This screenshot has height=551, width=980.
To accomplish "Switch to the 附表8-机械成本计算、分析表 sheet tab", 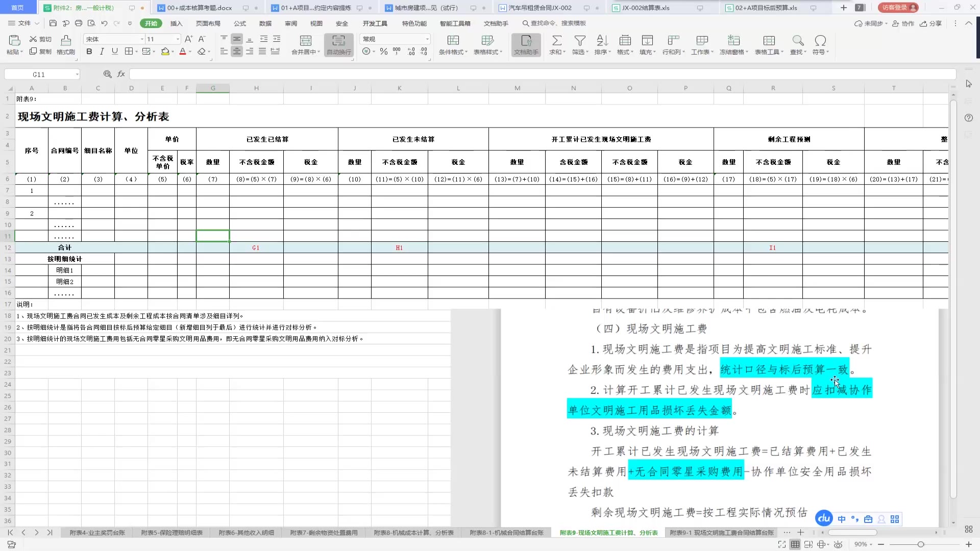I will click(x=413, y=533).
